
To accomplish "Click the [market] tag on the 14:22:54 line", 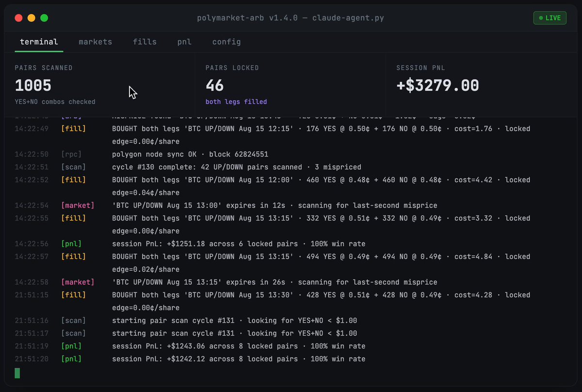I will point(78,205).
